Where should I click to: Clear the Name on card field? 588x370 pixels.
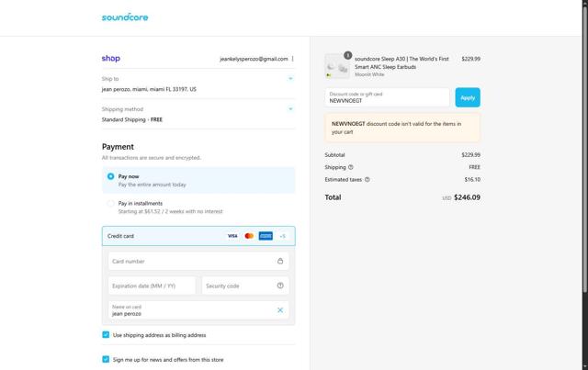coord(280,310)
